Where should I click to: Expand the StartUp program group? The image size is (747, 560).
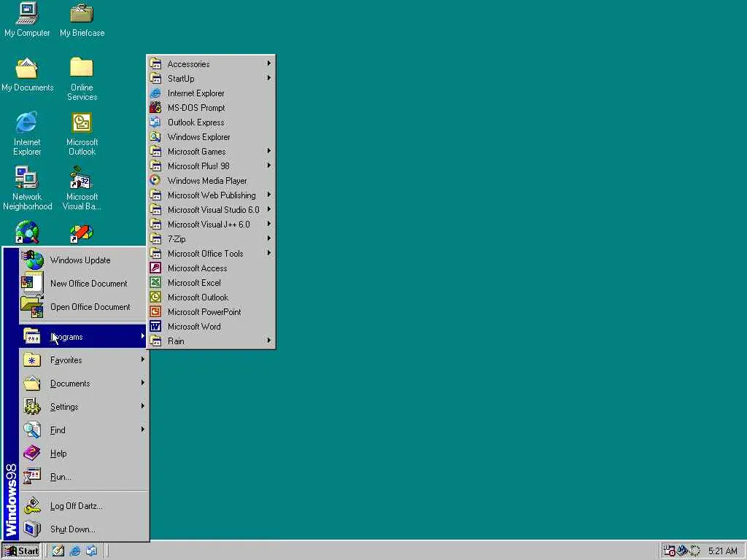[x=211, y=79]
